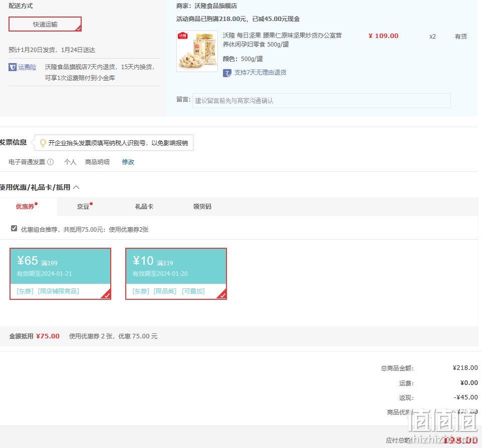Click the 有货 stock status

(x=461, y=37)
